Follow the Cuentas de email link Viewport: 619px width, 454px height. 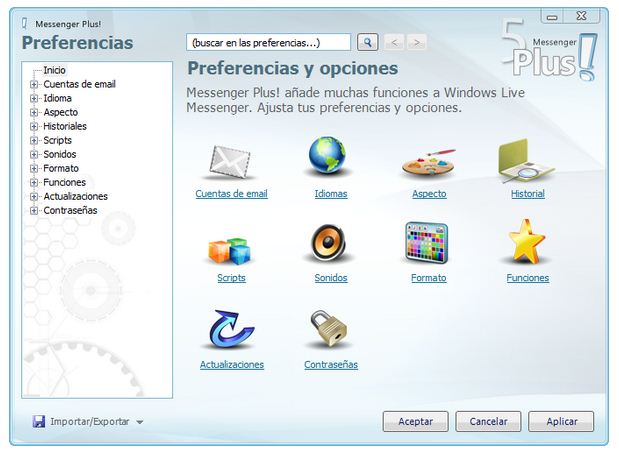click(x=231, y=194)
